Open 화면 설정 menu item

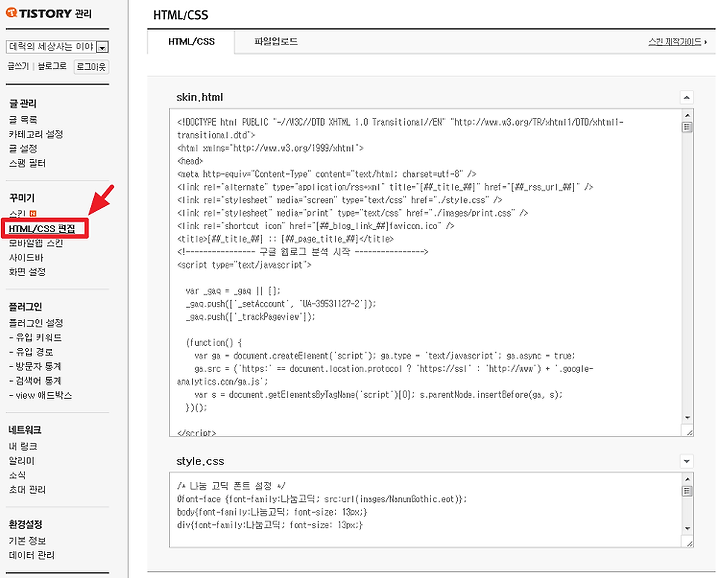tap(27, 272)
